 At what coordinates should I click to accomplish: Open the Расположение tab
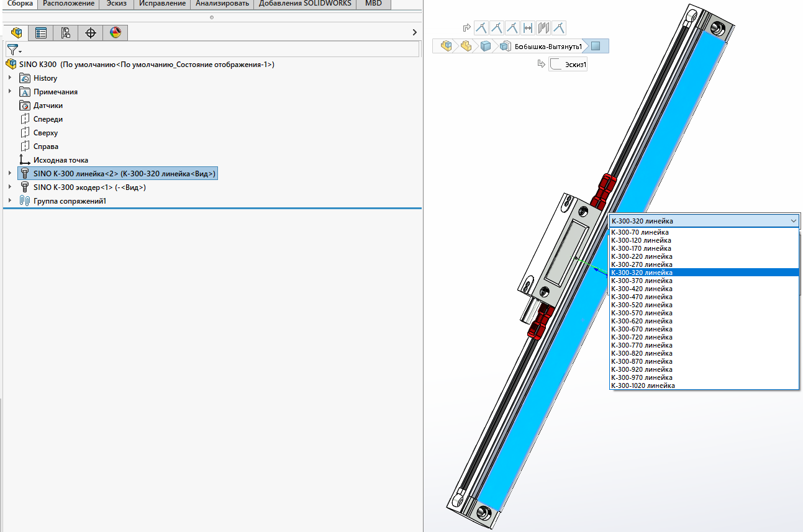click(69, 4)
